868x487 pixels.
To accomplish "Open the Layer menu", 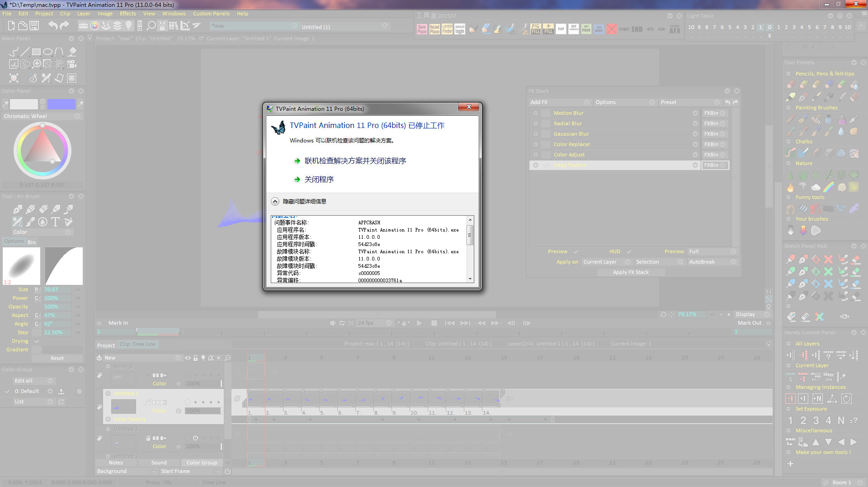I will coord(84,14).
